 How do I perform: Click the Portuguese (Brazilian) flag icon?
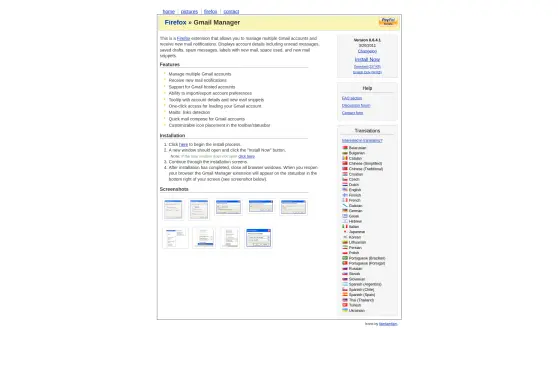(x=345, y=258)
